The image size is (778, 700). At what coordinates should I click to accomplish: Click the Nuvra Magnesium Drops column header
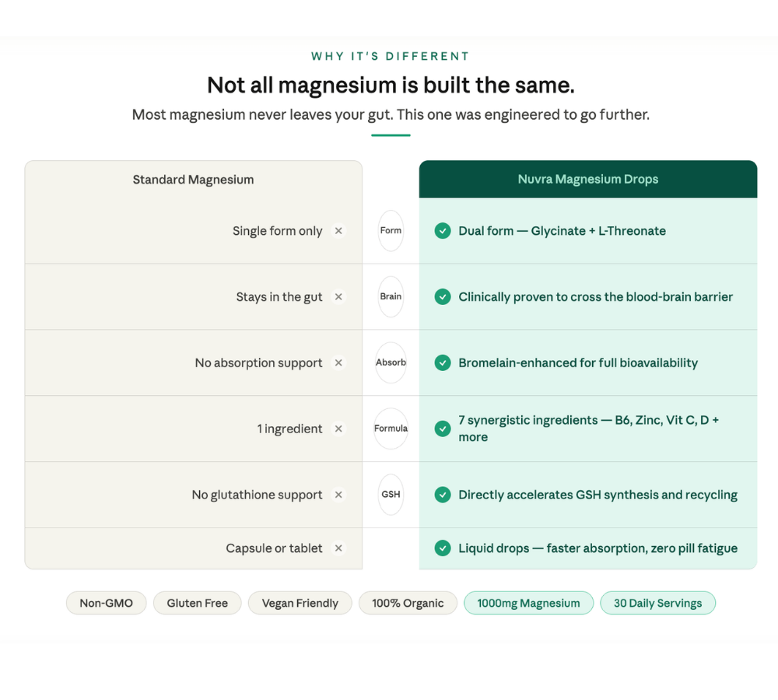click(588, 179)
